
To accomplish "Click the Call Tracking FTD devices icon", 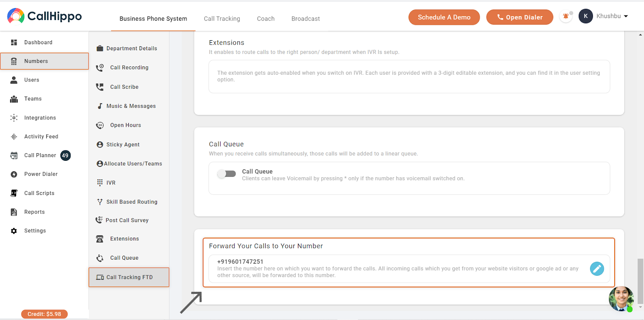I will (100, 277).
